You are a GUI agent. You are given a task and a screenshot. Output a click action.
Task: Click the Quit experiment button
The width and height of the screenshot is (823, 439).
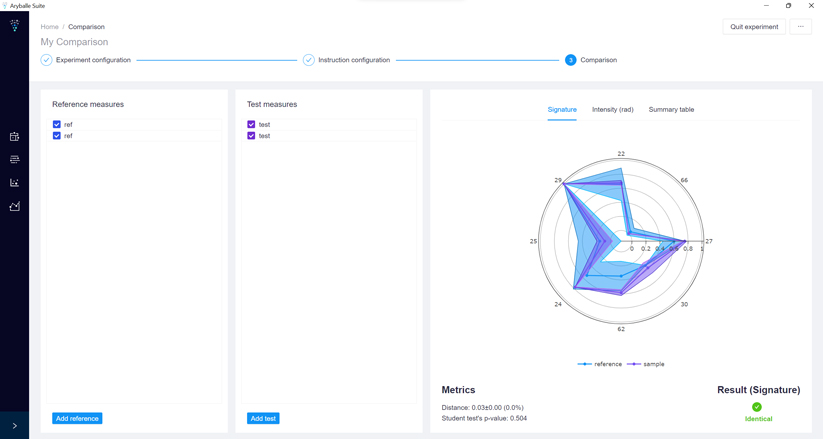754,27
